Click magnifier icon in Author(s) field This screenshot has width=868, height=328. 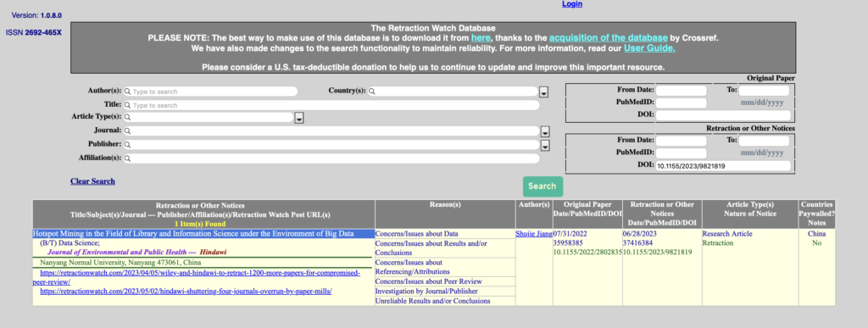click(x=127, y=92)
